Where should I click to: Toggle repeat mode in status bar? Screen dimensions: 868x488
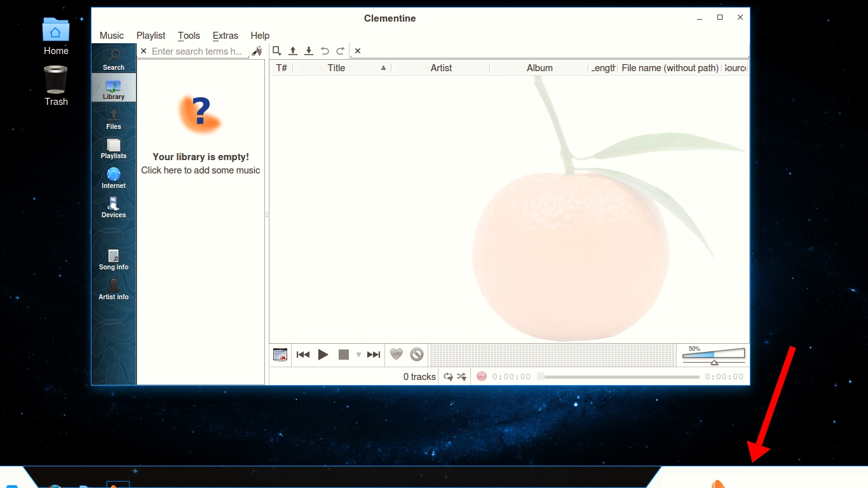click(448, 377)
